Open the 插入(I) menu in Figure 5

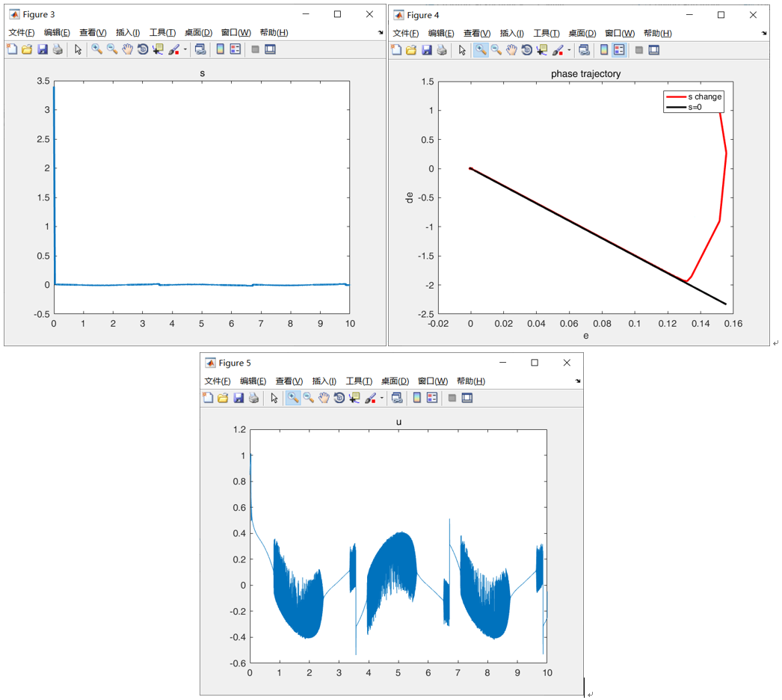tap(323, 381)
